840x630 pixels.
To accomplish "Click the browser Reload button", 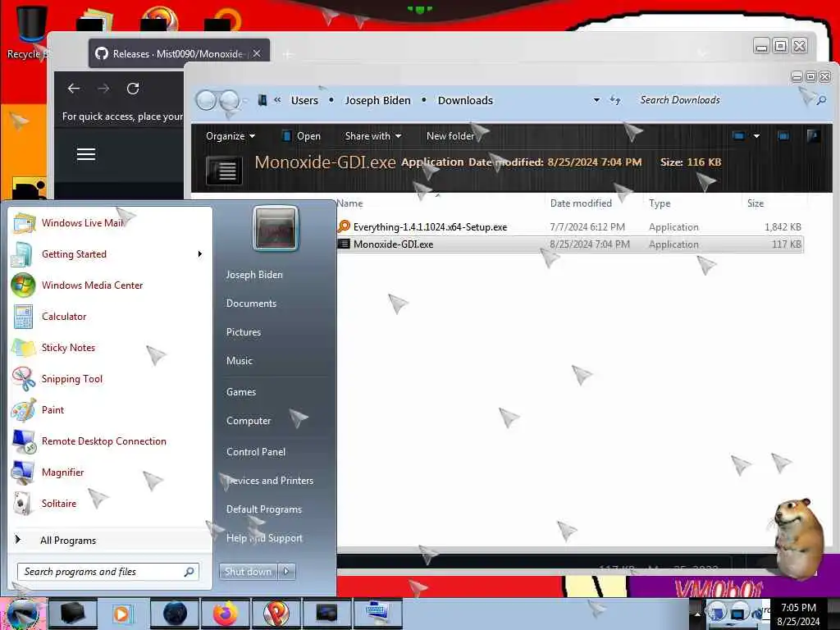I will point(133,89).
